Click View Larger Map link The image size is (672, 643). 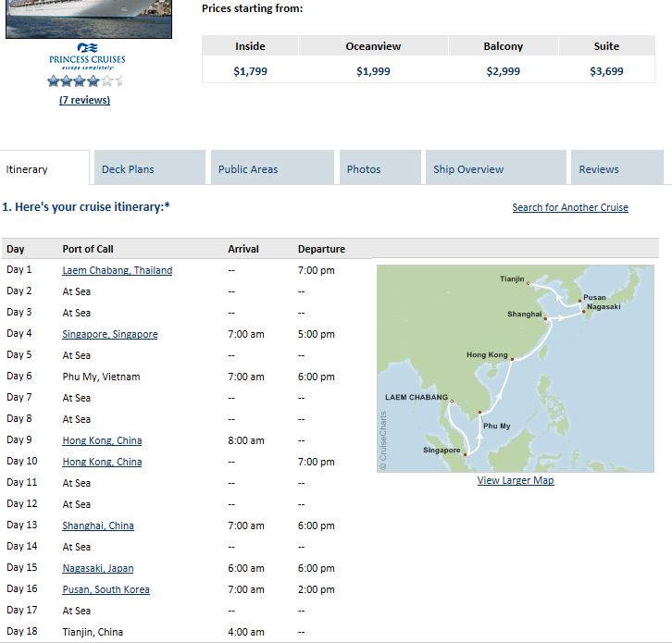point(516,480)
